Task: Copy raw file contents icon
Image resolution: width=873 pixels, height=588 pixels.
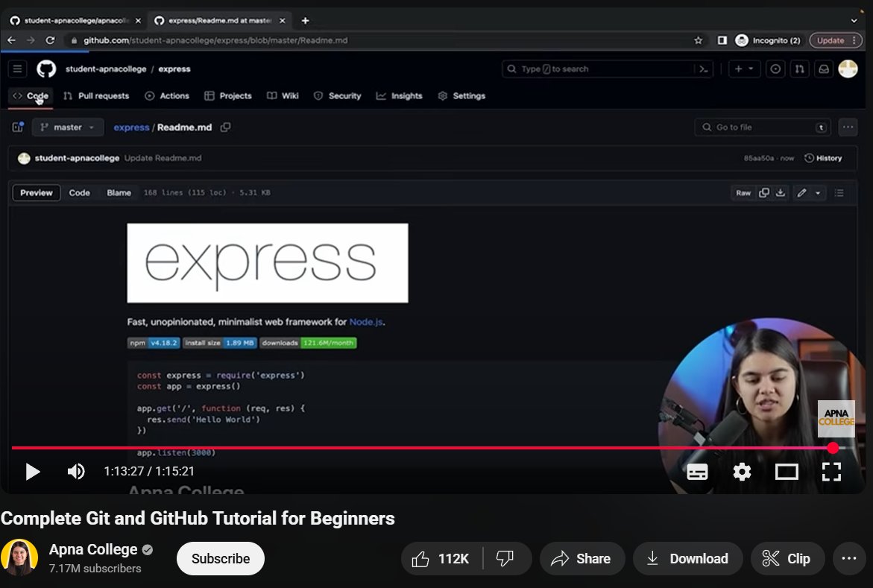Action: click(x=764, y=193)
